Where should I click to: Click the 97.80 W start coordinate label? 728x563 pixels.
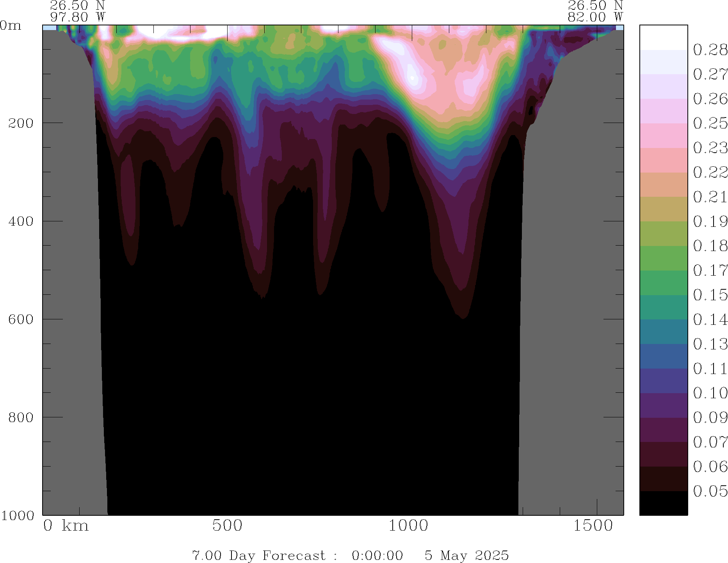point(77,17)
